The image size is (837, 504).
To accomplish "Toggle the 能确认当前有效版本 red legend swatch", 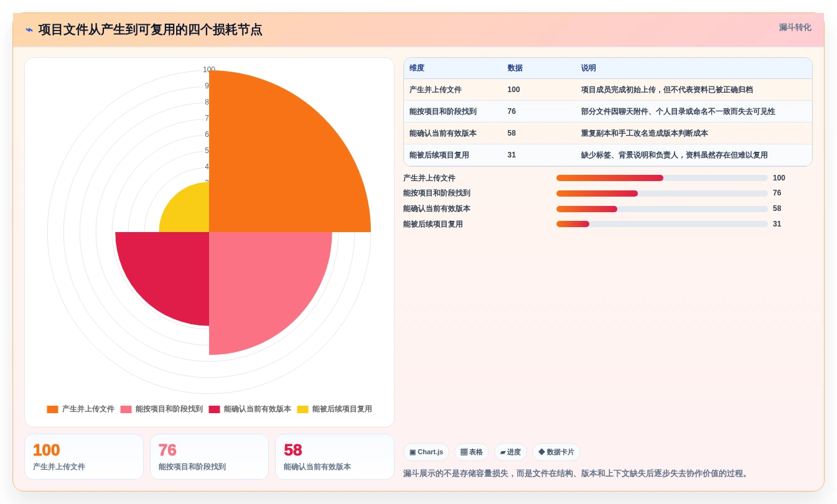I will (x=214, y=409).
